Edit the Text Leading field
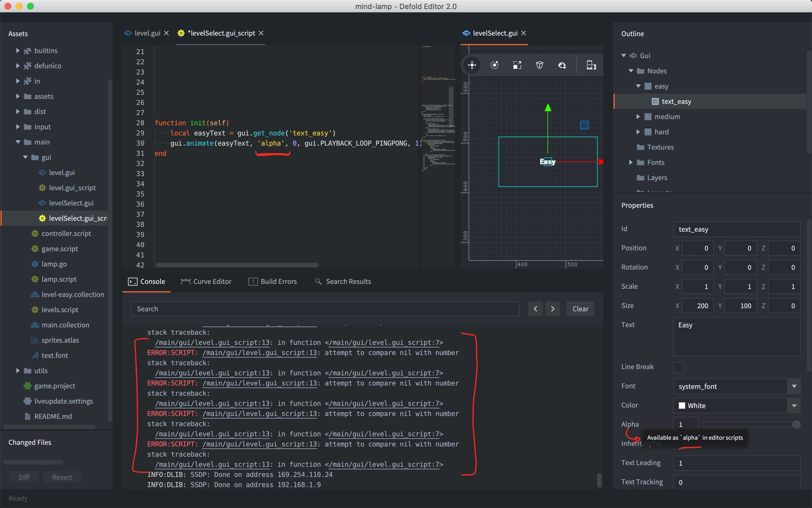Screen dimensions: 812x508 736,463
